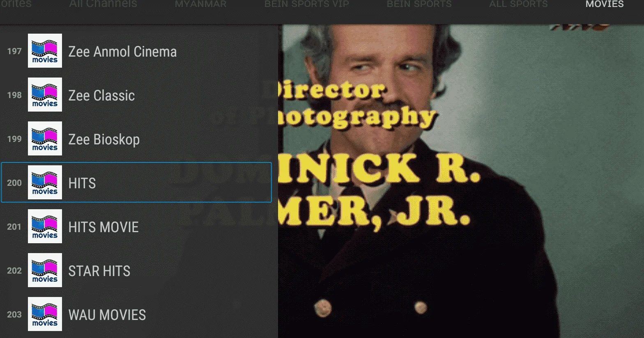Select the MOVIES tab
The image size is (644, 338).
coord(605,4)
